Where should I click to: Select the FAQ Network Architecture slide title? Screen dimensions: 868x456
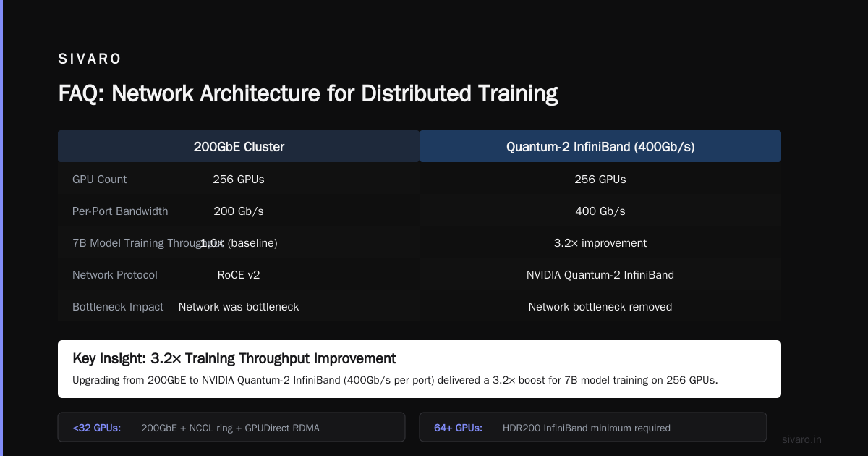click(308, 93)
